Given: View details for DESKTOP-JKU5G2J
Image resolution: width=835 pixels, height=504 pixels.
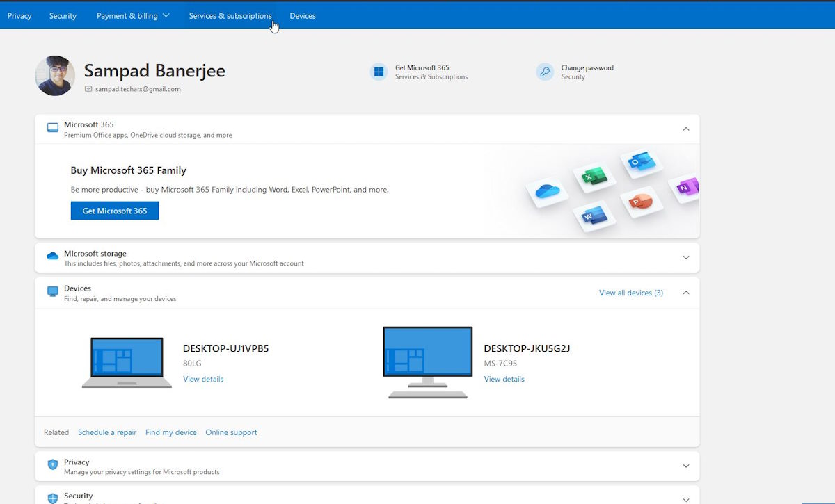Looking at the screenshot, I should [x=504, y=380].
